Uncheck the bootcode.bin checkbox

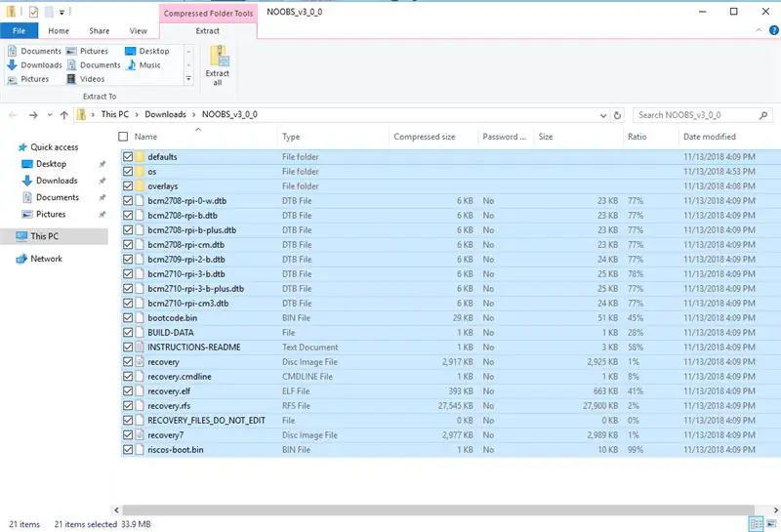128,318
